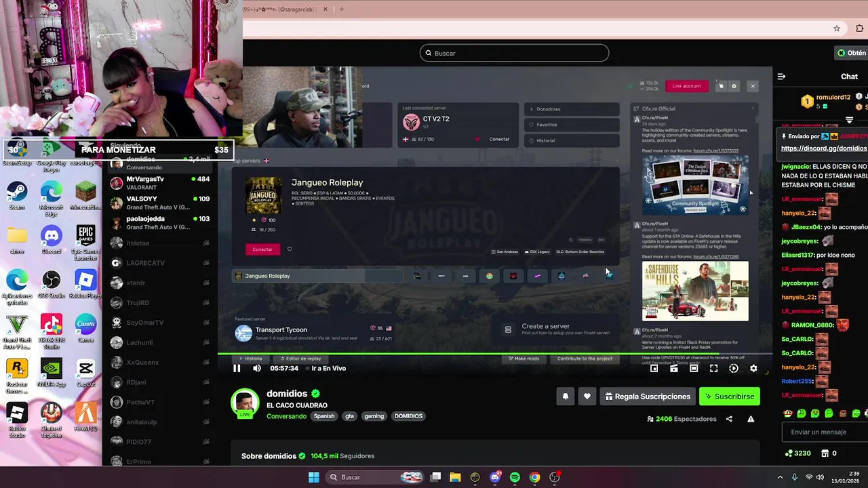The height and width of the screenshot is (488, 868).
Task: Open offline channel LAGRECATV
Action: (x=160, y=263)
